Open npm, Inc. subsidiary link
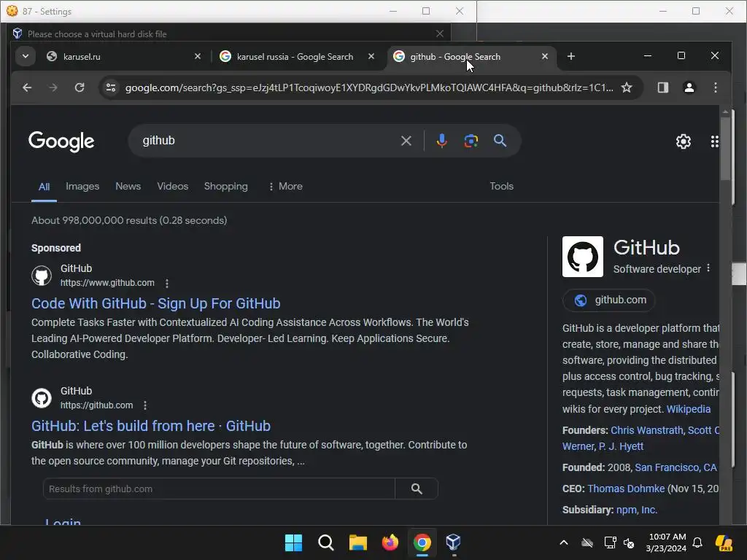 (x=636, y=510)
